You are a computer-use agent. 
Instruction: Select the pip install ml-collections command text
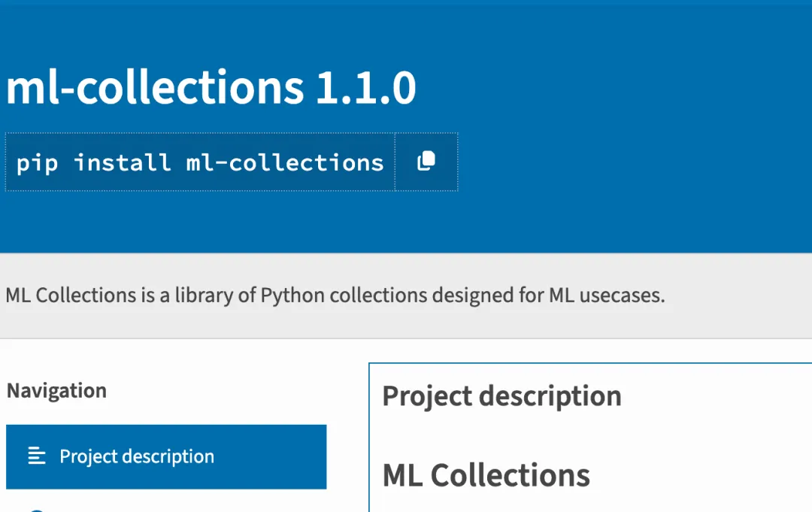[x=200, y=162]
